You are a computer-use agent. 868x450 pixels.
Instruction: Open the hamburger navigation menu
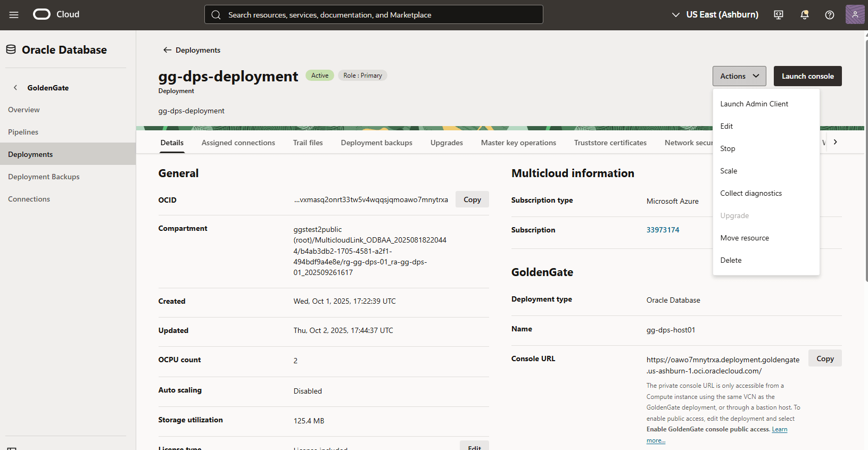point(14,15)
